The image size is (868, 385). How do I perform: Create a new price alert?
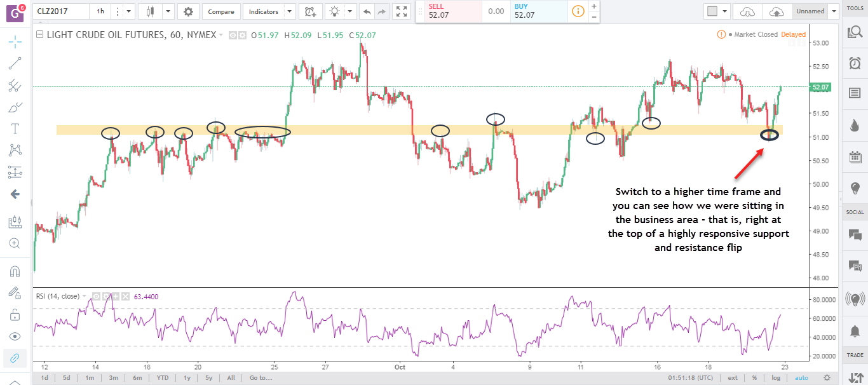[x=309, y=11]
